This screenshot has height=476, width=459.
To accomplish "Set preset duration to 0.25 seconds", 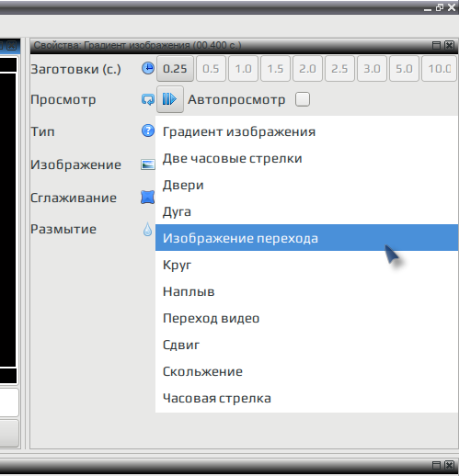I will pos(175,69).
